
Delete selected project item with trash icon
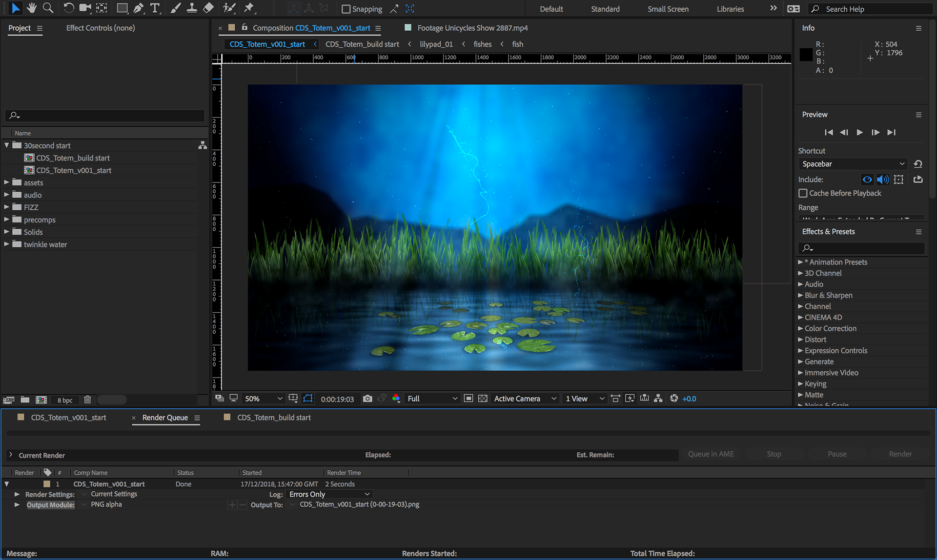coord(87,400)
